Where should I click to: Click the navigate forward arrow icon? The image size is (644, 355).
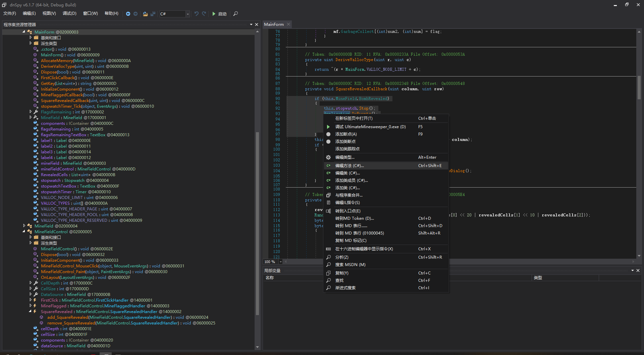point(136,14)
